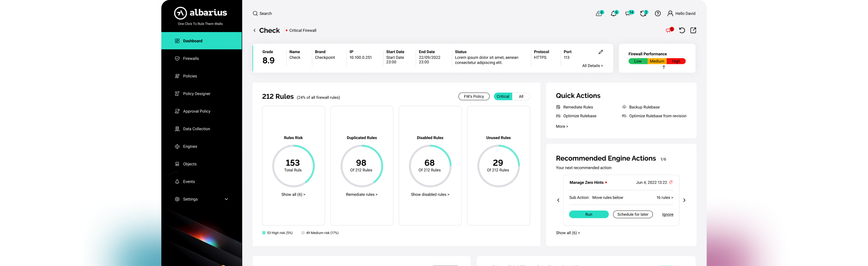This screenshot has width=868, height=266.
Task: Click the Rules Risk 153 gauge
Action: (293, 166)
